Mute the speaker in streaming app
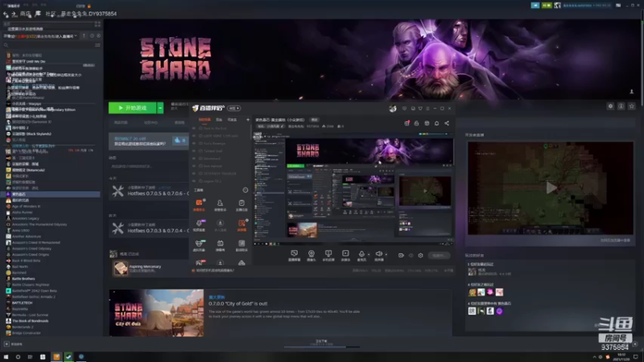 point(378,255)
